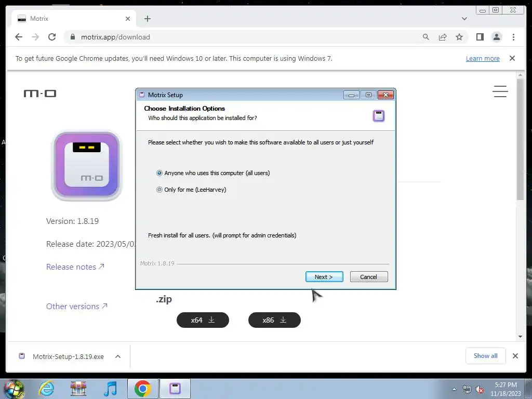
Task: Select the Motrix tab
Action: click(x=74, y=19)
